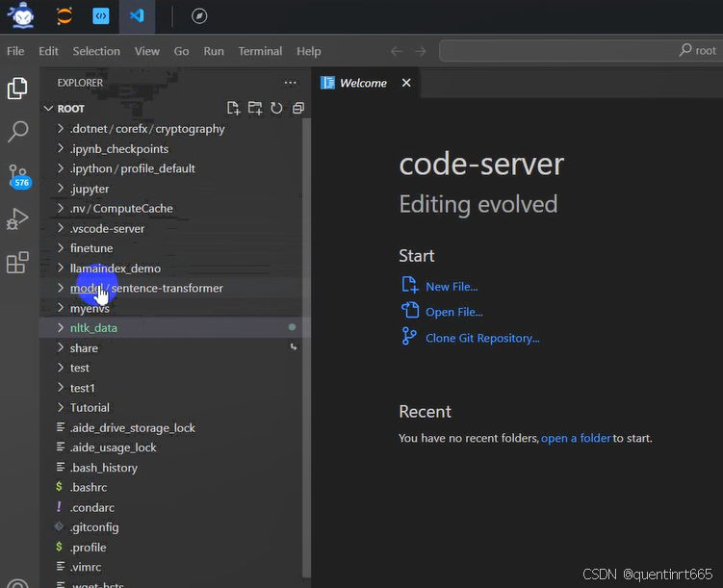723x588 pixels.
Task: Go back with the left arrow
Action: point(397,51)
